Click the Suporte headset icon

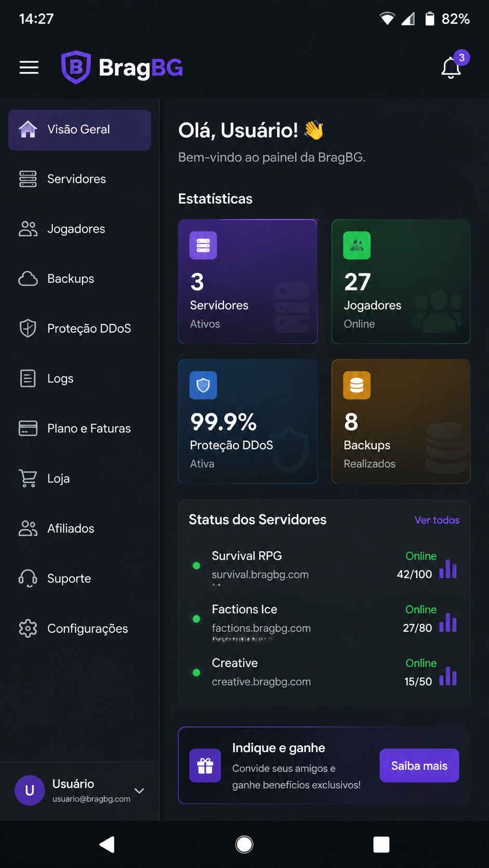coord(28,578)
